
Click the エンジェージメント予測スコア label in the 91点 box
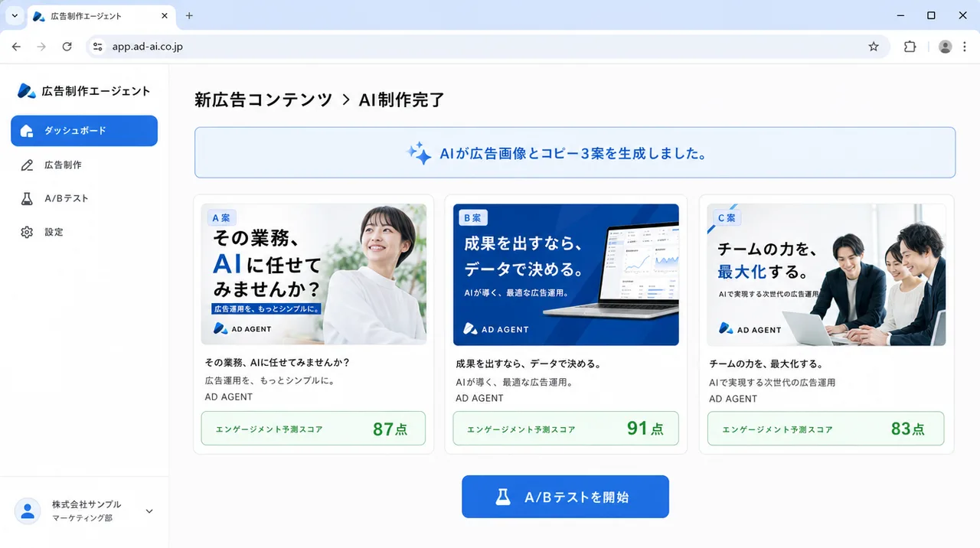[x=521, y=429]
